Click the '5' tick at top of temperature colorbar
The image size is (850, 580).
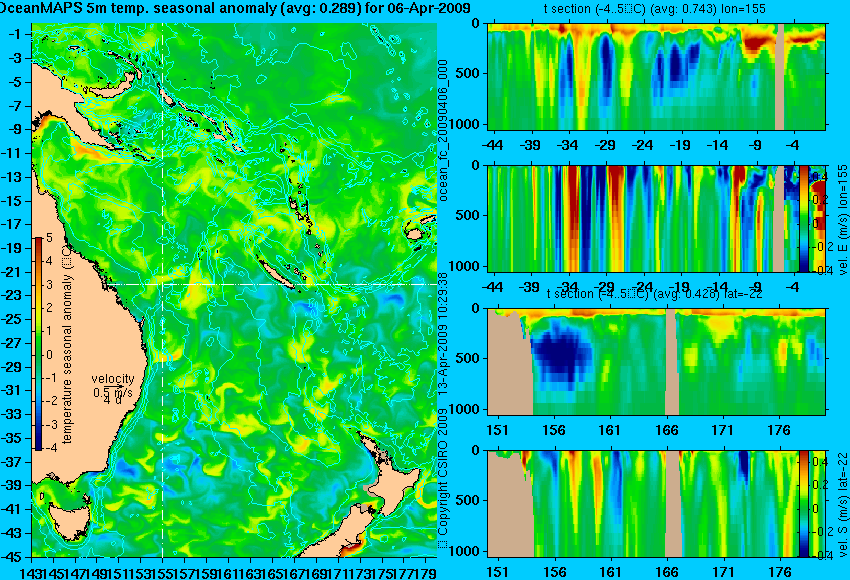[49, 237]
